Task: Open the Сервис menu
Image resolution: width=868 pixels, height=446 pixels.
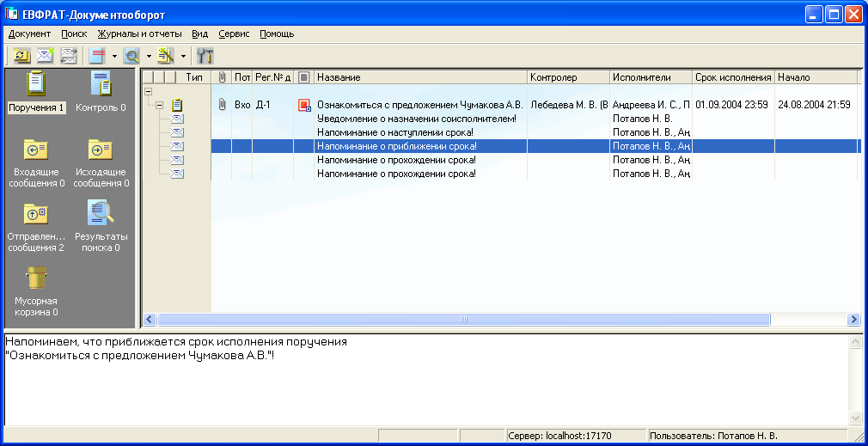Action: pyautogui.click(x=234, y=34)
